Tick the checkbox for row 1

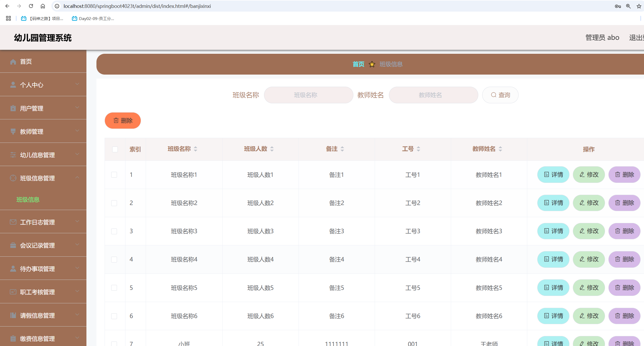114,175
